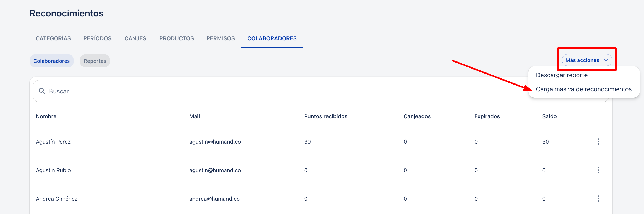Image resolution: width=644 pixels, height=214 pixels.
Task: Click the chevron arrow in Más acciones
Action: point(606,60)
